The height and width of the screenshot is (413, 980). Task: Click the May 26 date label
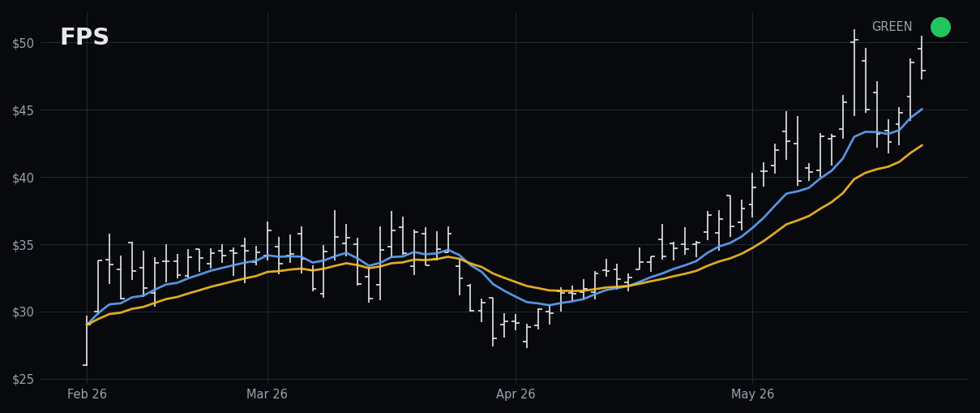(x=752, y=394)
